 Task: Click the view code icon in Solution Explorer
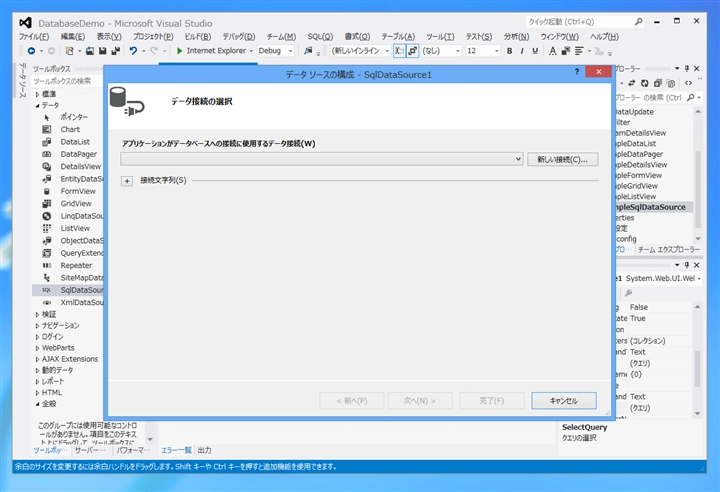[x=688, y=83]
